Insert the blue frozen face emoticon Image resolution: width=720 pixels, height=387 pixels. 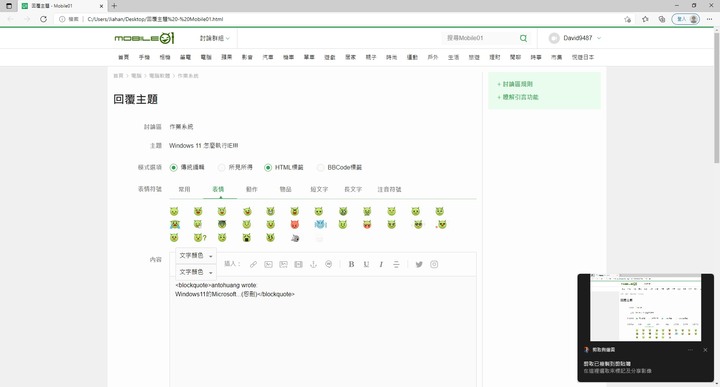320,224
